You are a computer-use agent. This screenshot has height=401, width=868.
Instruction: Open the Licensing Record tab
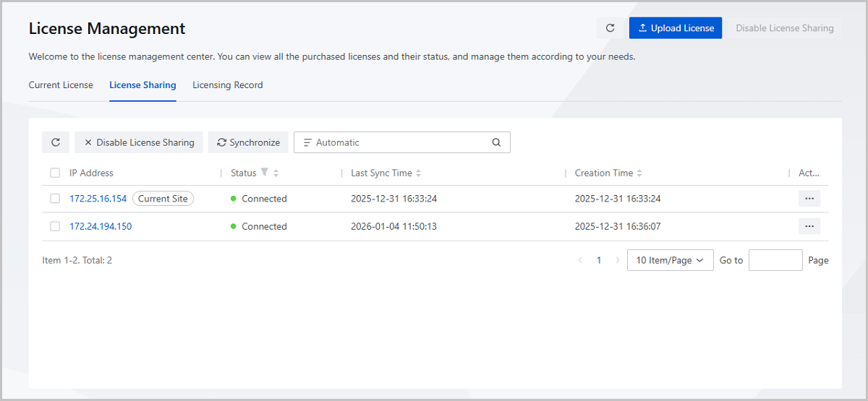coord(227,85)
